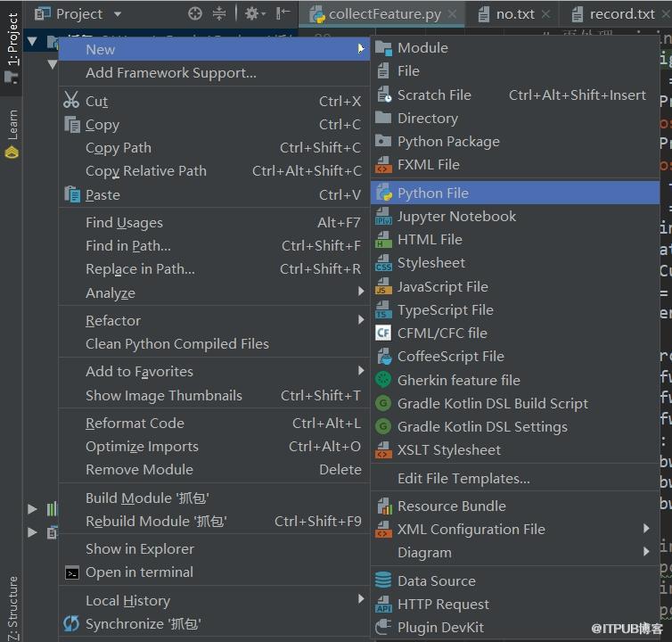Click the TypeScript File icon
Screen dimensions: 672x642
pos(383,309)
